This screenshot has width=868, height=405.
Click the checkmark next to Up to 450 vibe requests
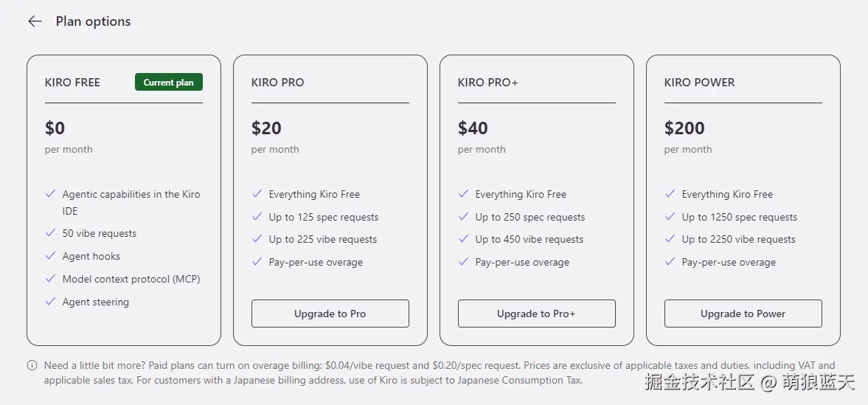click(463, 239)
